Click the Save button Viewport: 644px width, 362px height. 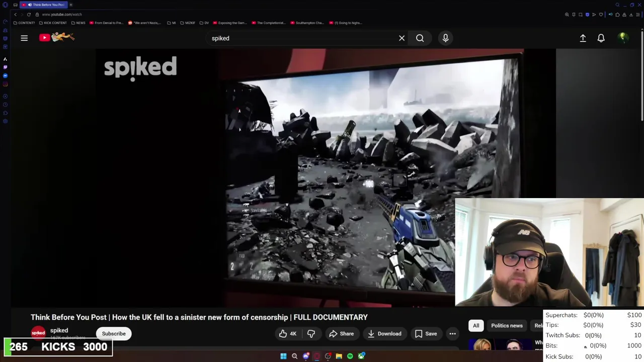click(426, 333)
